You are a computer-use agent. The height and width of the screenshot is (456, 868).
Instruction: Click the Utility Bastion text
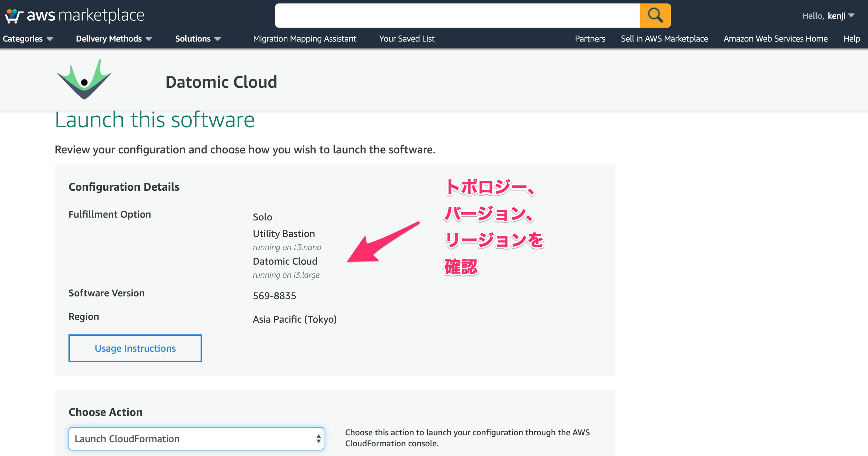click(x=284, y=234)
